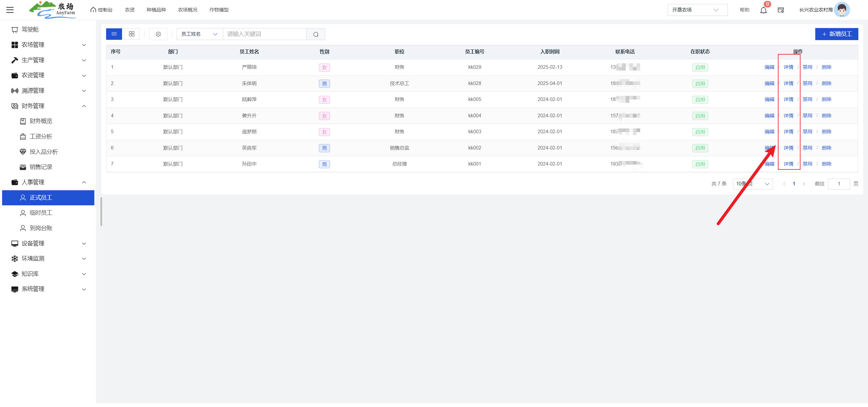This screenshot has width=868, height=407.
Task: Open the notification bell
Action: [763, 10]
